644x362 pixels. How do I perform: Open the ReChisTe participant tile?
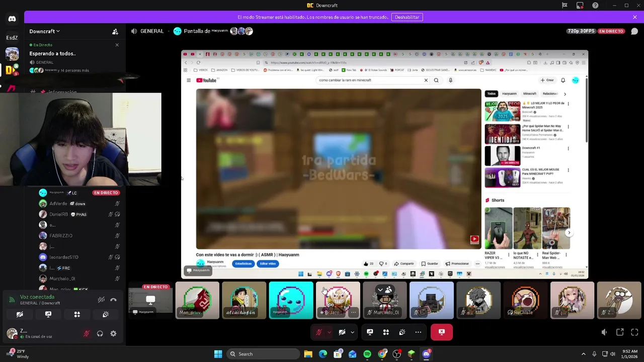pyautogui.click(x=525, y=300)
